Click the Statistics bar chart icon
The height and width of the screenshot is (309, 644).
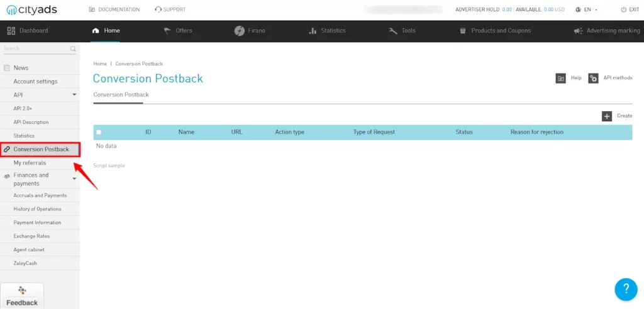(313, 31)
